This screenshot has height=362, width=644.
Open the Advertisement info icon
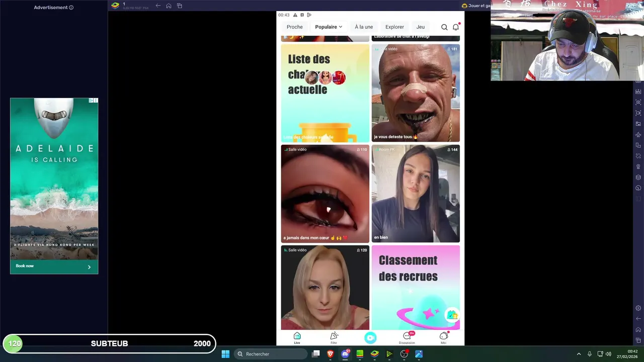click(x=71, y=8)
